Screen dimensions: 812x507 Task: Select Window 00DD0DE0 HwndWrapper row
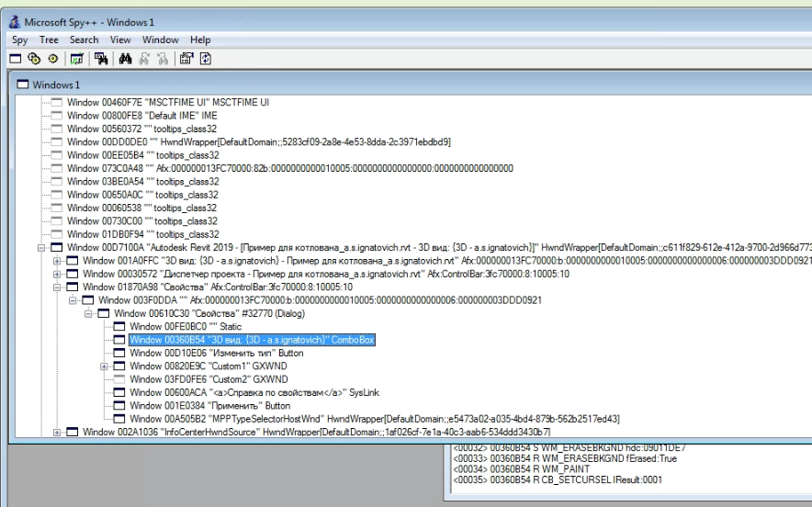point(259,141)
